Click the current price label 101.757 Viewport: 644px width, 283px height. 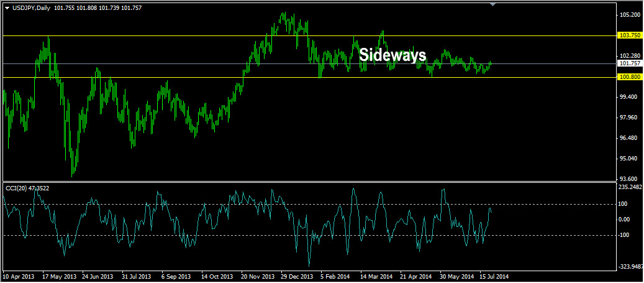click(x=630, y=63)
